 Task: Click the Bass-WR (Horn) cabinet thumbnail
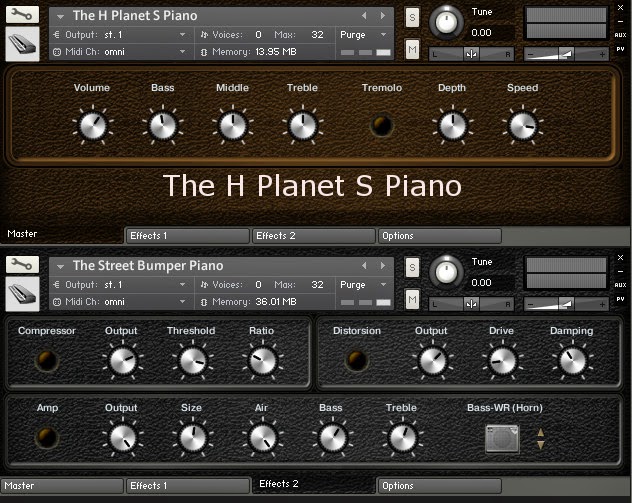pos(502,439)
